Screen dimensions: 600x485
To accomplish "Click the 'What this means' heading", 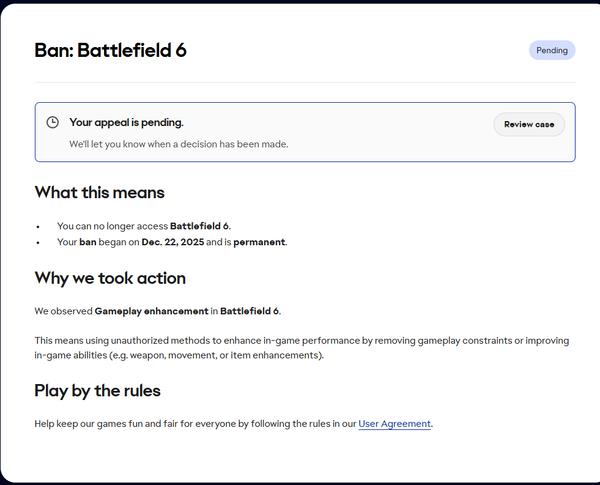I will pos(99,192).
